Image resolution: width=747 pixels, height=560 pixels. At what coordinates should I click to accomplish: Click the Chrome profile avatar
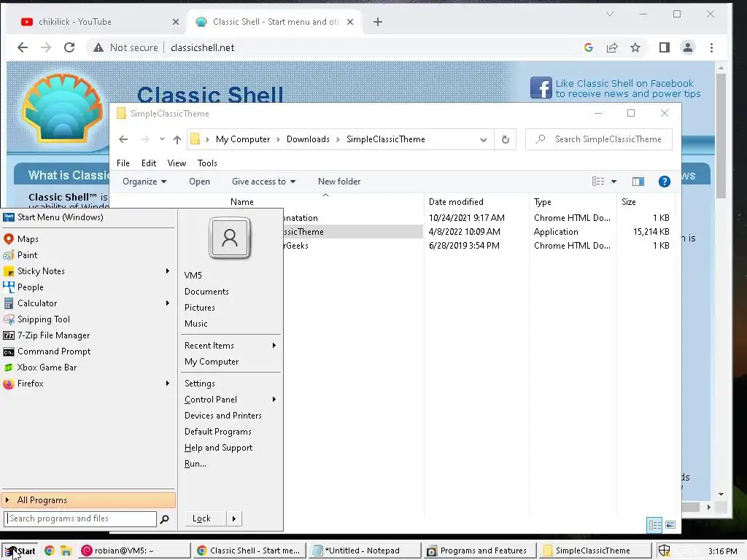[x=687, y=47]
